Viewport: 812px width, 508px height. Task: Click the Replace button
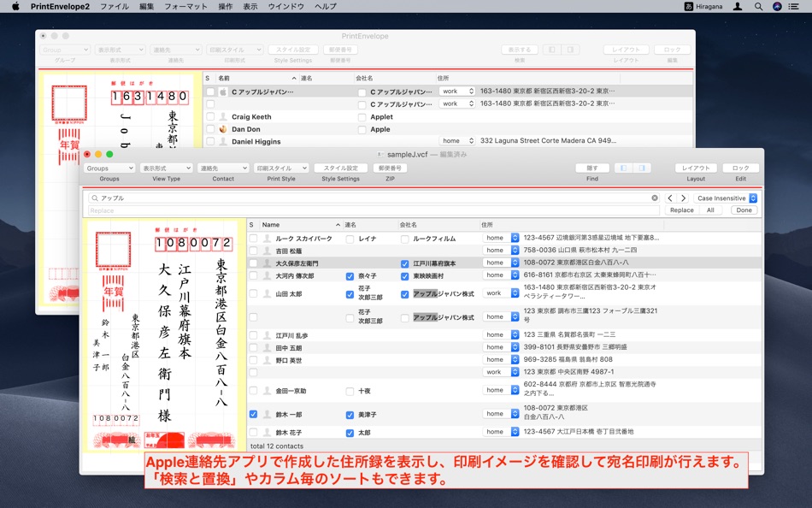pyautogui.click(x=681, y=210)
